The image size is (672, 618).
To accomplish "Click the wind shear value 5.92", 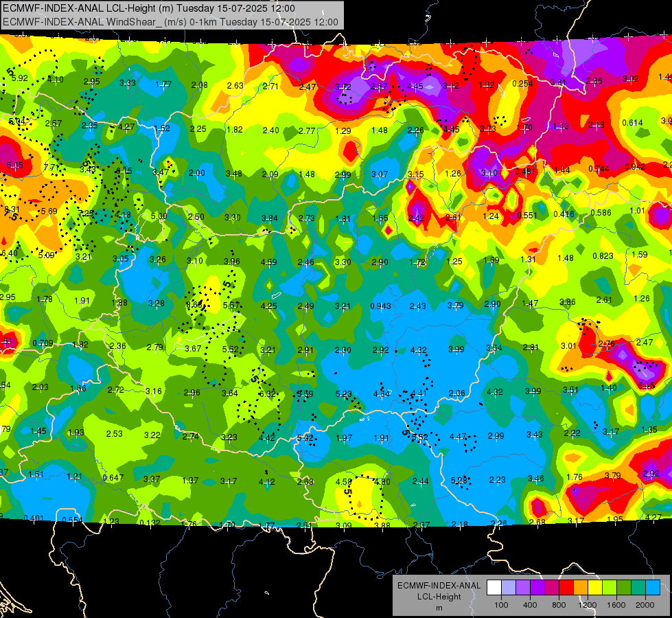I will pos(20,78).
